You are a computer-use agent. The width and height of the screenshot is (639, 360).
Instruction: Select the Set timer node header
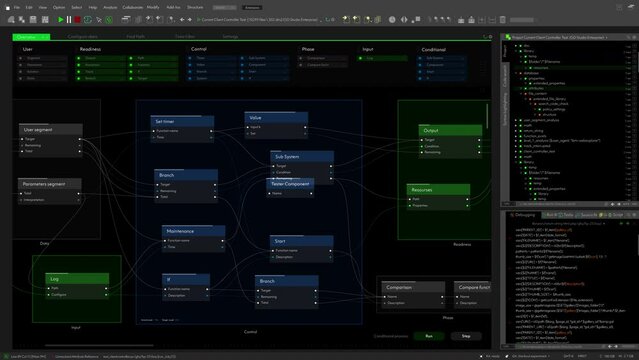click(182, 121)
